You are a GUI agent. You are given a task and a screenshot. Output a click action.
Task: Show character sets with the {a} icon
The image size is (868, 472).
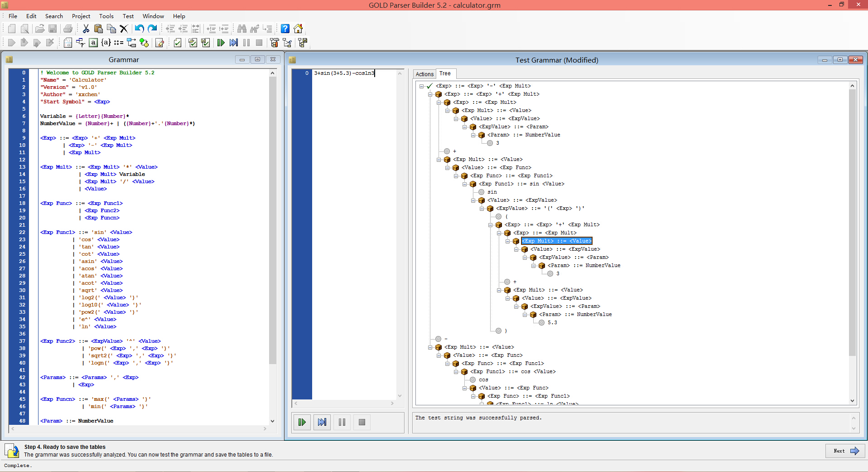(106, 43)
